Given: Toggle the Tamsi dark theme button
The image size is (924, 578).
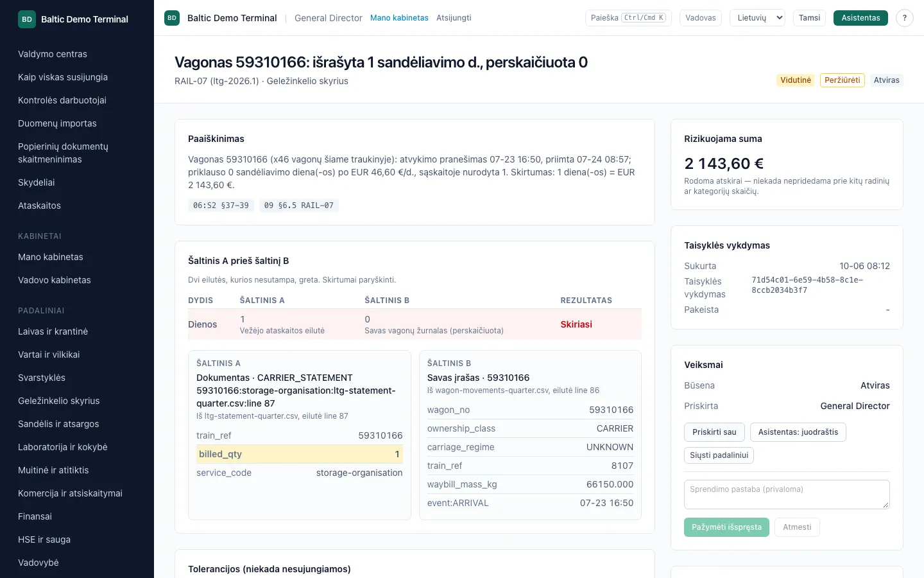Looking at the screenshot, I should 809,18.
